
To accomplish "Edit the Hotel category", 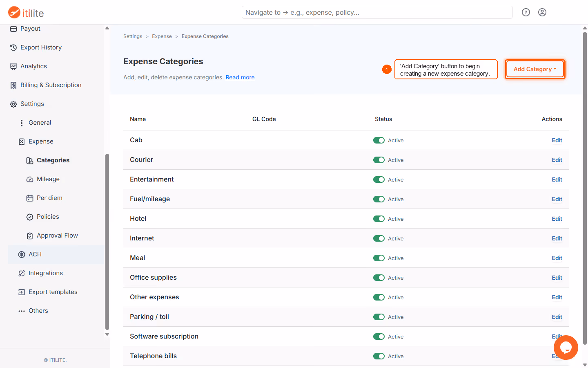I will click(557, 219).
